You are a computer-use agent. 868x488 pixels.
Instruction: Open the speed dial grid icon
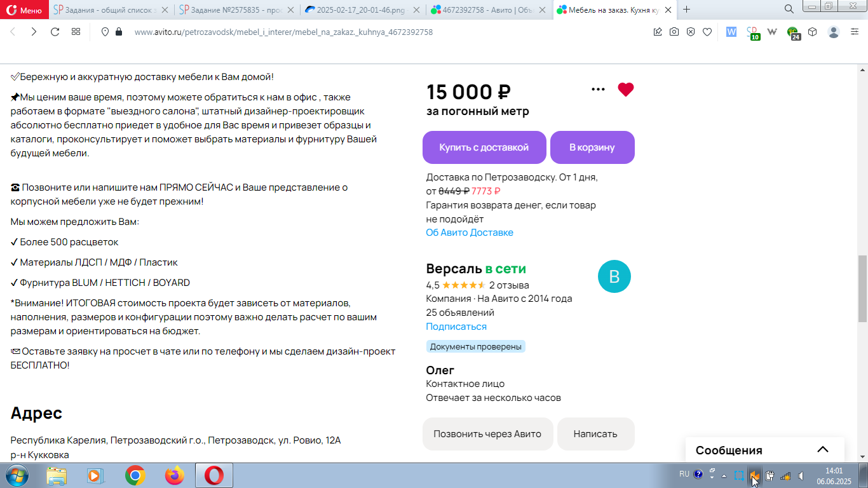tap(76, 32)
